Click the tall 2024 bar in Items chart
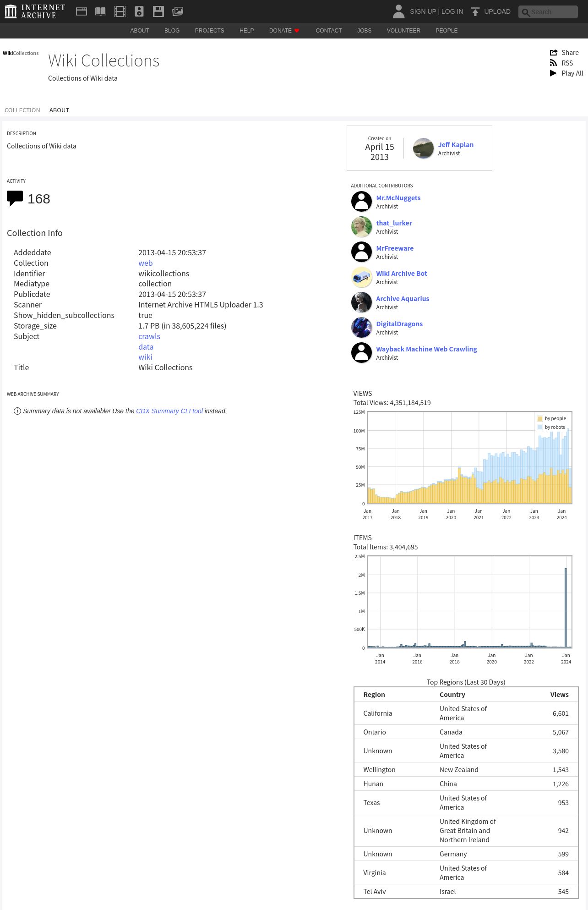Screen dimensions: 588x910 click(566, 608)
